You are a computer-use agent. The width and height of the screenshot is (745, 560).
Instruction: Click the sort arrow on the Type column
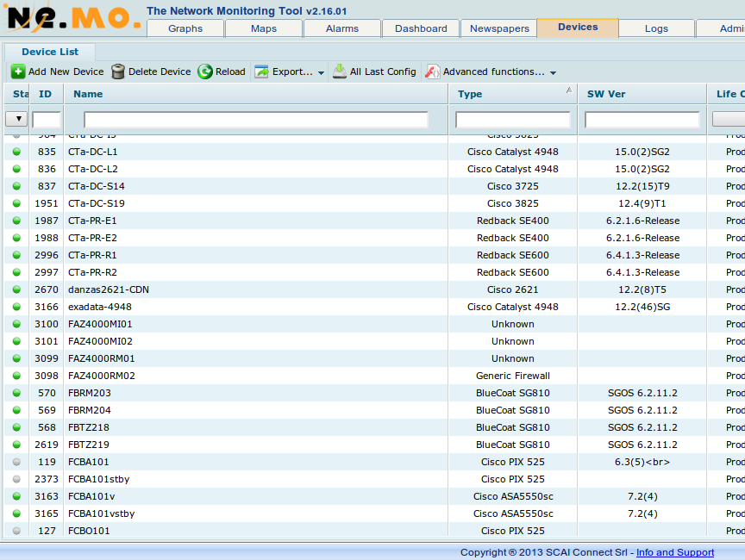coord(569,90)
